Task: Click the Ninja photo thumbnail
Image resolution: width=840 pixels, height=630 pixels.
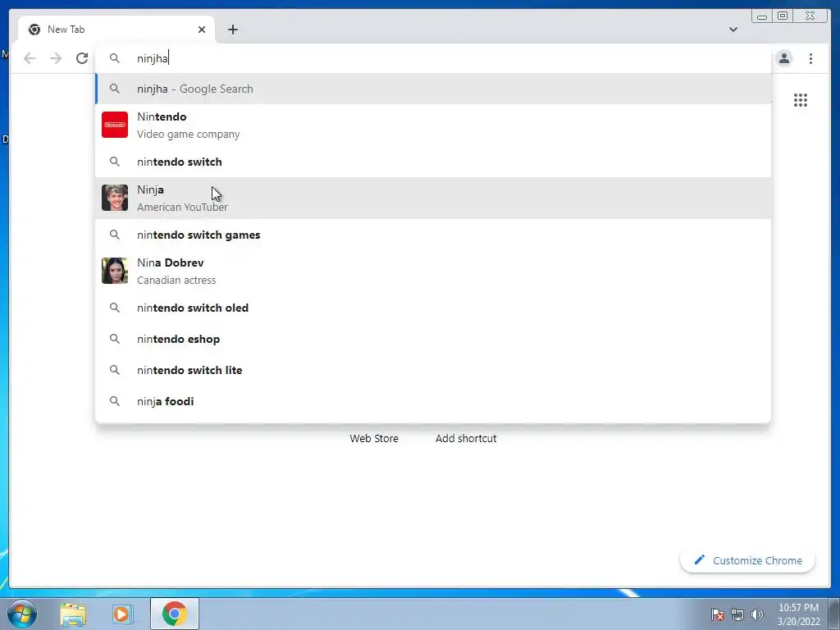Action: tap(115, 198)
